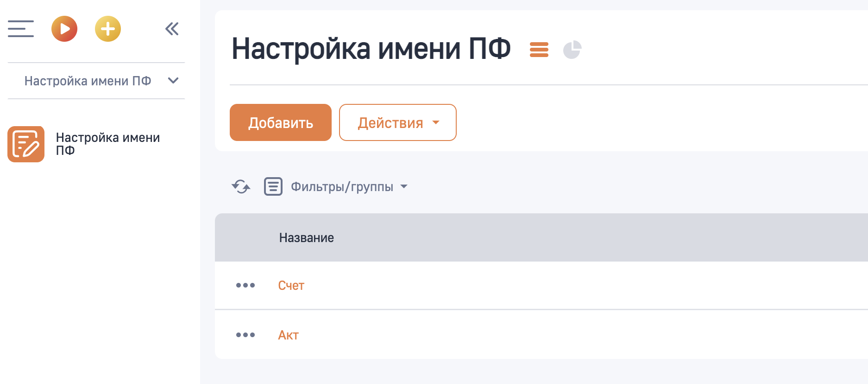This screenshot has width=868, height=384.
Task: Open the Акт record
Action: (288, 335)
